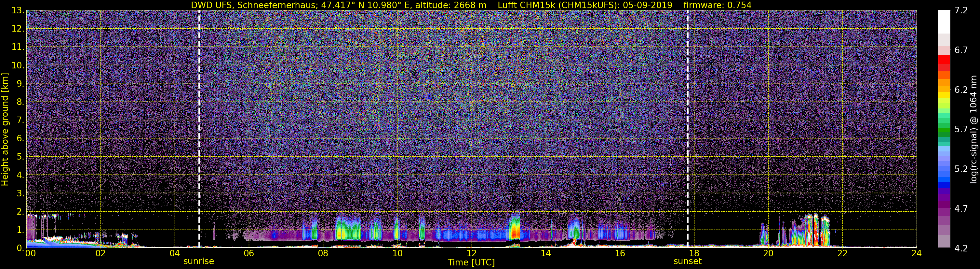
Task: Click the time axis tick "20"
Action: 768,253
